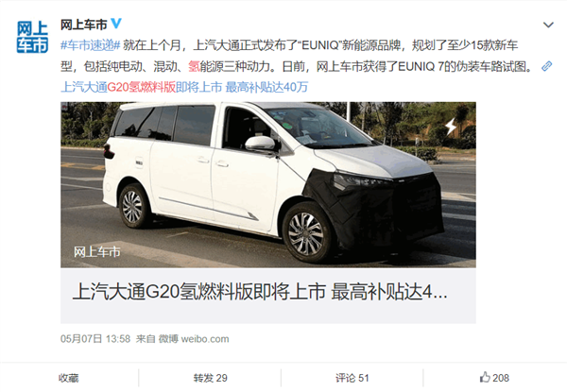Click the blue link chain icon
This screenshot has width=567, height=392.
click(547, 66)
